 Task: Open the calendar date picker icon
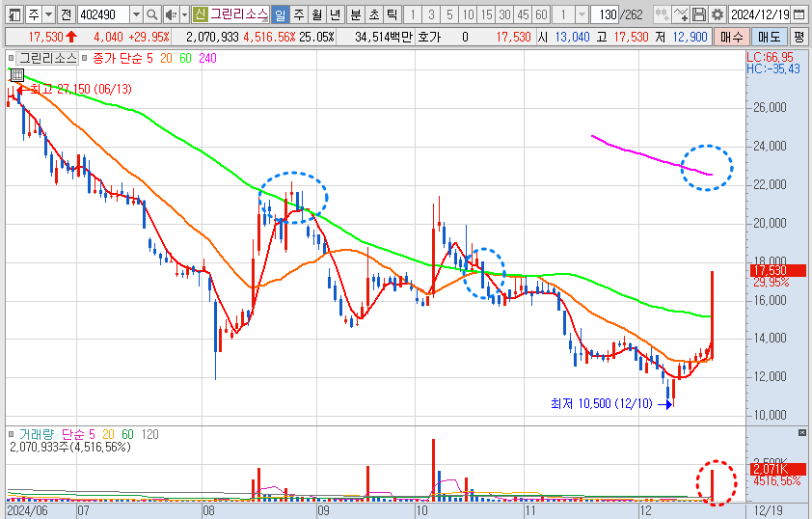coord(799,14)
